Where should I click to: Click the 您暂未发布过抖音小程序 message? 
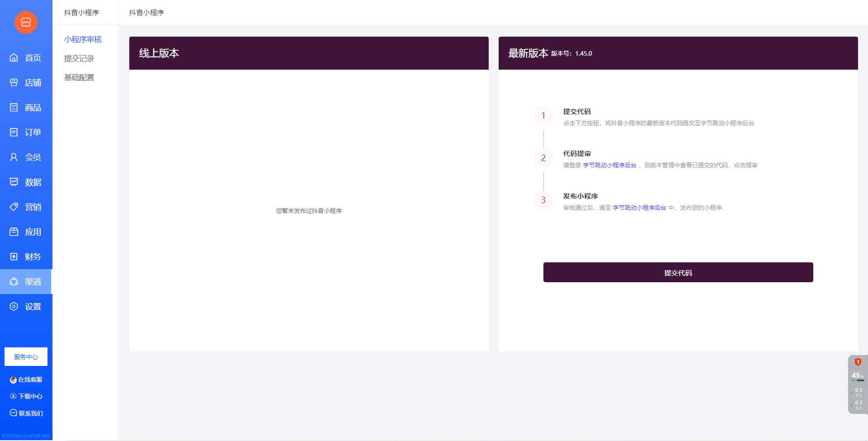click(309, 211)
